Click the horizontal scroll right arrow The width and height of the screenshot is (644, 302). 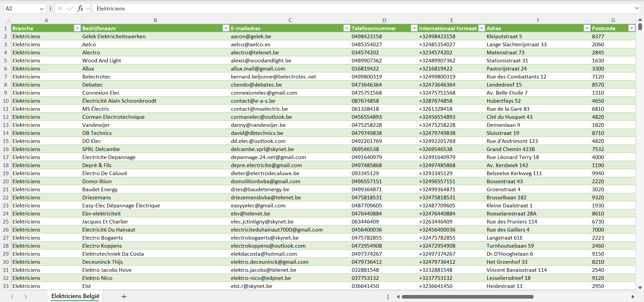point(633,297)
